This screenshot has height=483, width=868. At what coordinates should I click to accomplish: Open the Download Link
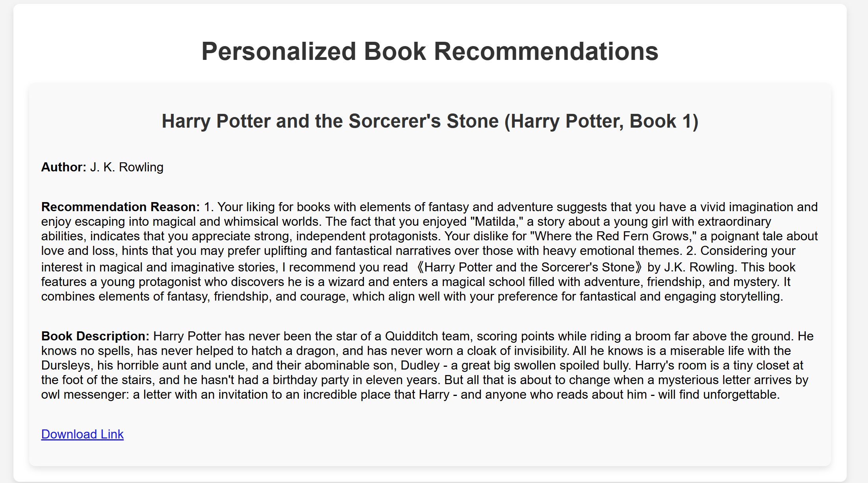coord(82,434)
